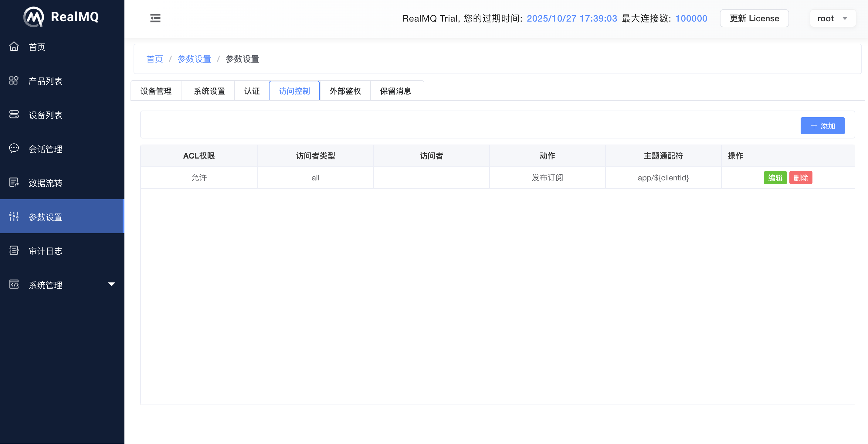The width and height of the screenshot is (868, 444).
Task: Click the current 参数设置 breadcrumb text
Action: coord(242,59)
